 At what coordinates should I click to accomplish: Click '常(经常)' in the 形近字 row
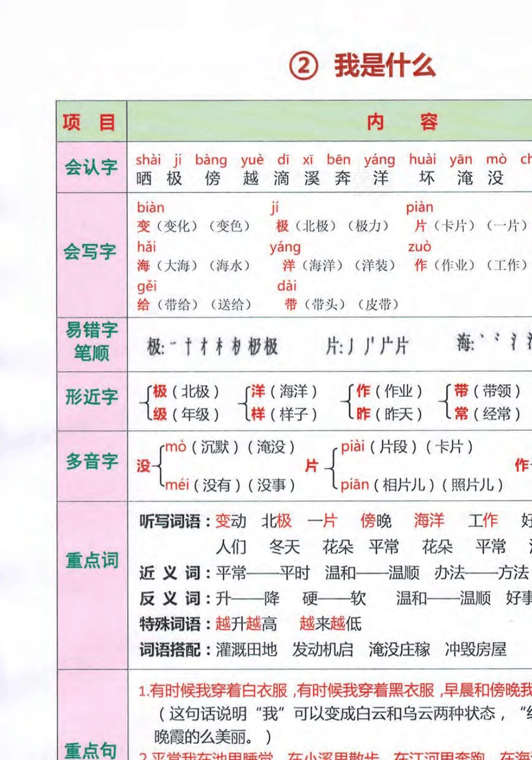pos(488,414)
